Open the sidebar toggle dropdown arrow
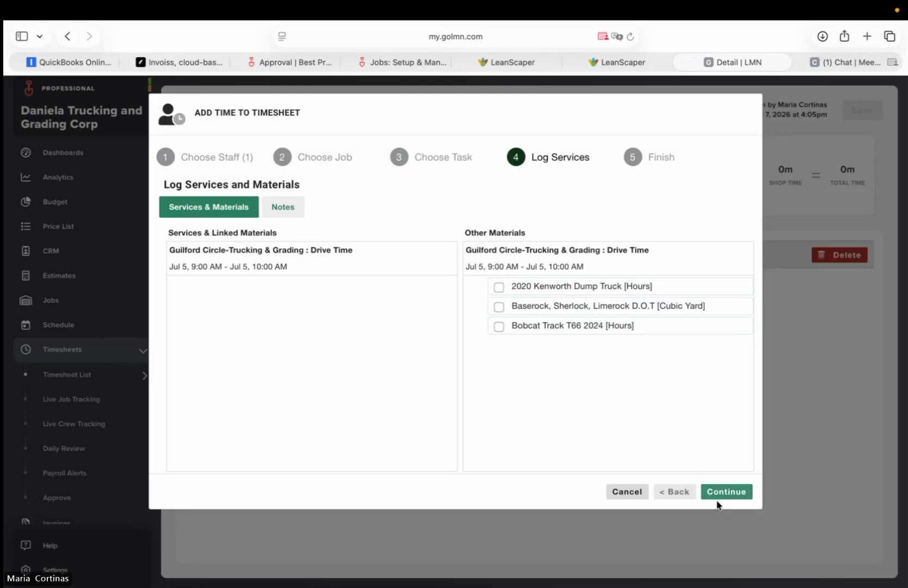This screenshot has height=588, width=908. (40, 36)
